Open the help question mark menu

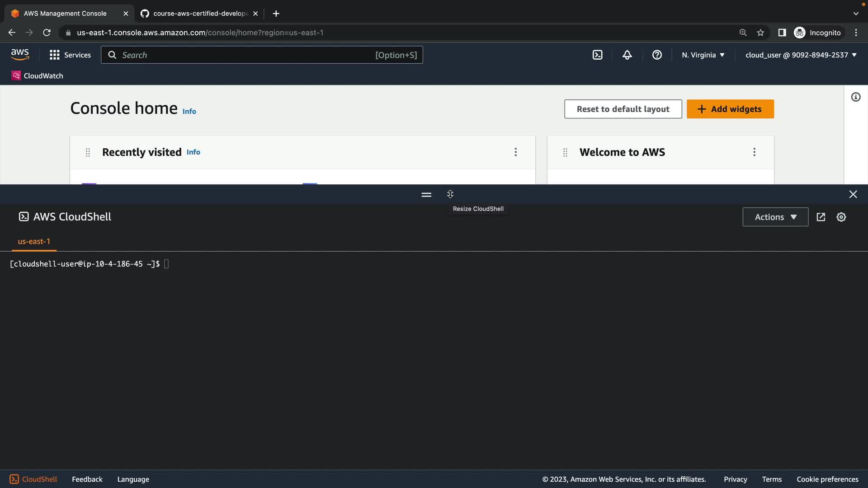(657, 55)
